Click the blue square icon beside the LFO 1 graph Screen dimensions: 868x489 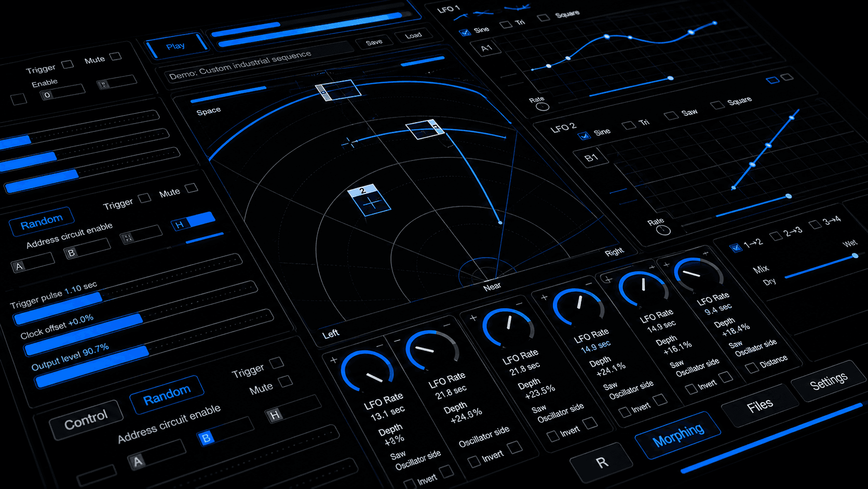click(772, 80)
